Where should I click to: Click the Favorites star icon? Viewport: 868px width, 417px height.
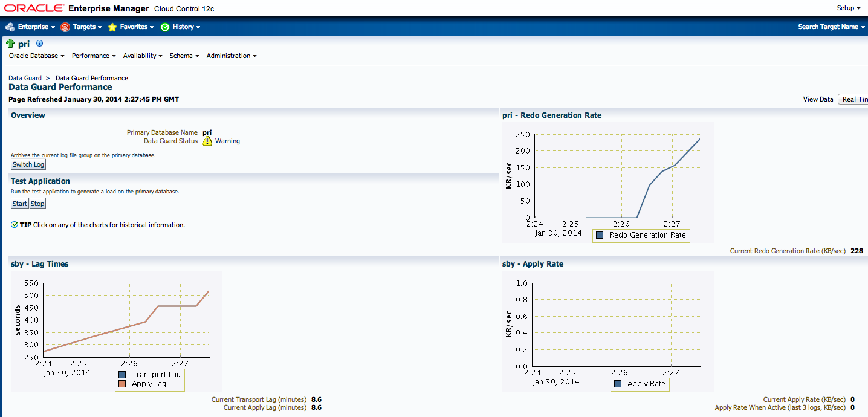pyautogui.click(x=112, y=27)
